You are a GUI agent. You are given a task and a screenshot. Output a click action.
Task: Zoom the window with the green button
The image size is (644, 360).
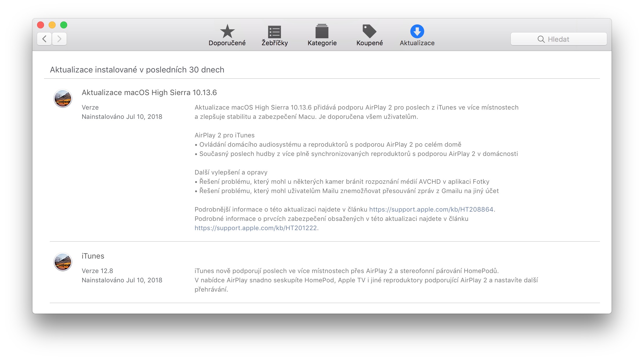pyautogui.click(x=64, y=25)
